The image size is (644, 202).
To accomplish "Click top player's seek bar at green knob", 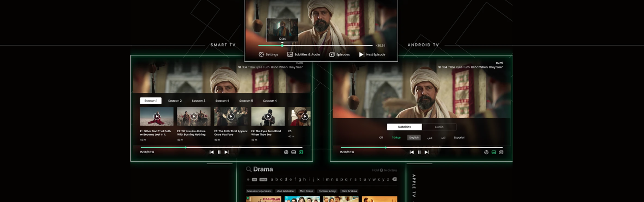I will [282, 45].
